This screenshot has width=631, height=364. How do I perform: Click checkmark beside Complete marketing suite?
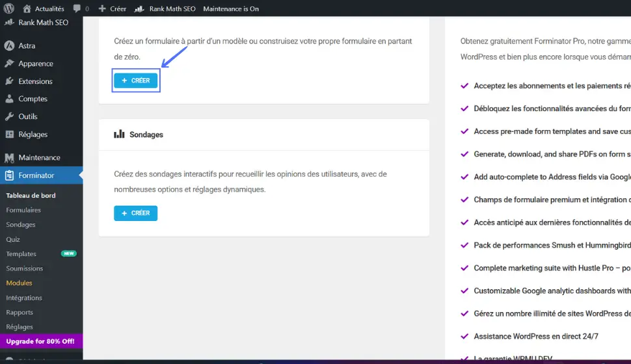click(x=464, y=268)
